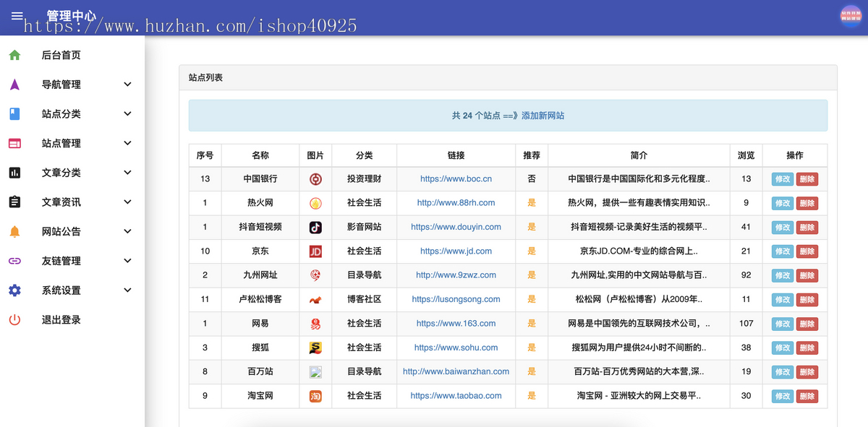Open the http://www.88rh.com link
868x427 pixels.
(456, 203)
